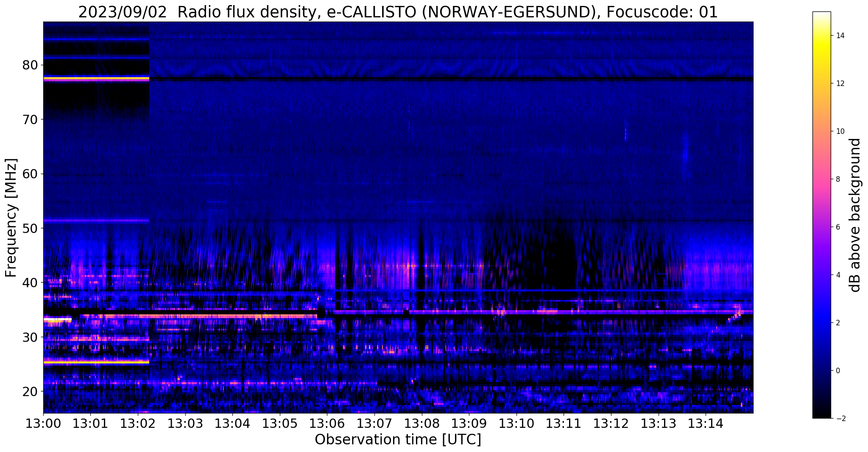
Task: Click the 70 MHz frequency tick label
Action: click(31, 120)
